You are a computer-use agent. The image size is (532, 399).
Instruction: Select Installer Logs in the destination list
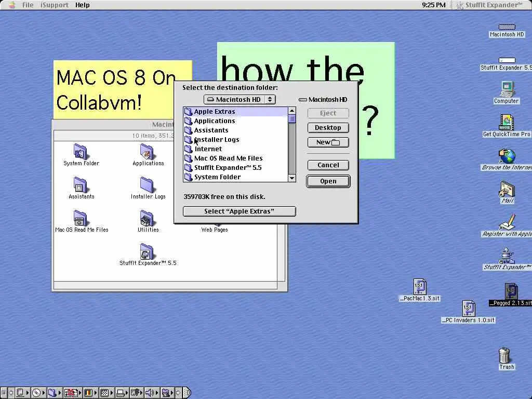tap(235, 139)
